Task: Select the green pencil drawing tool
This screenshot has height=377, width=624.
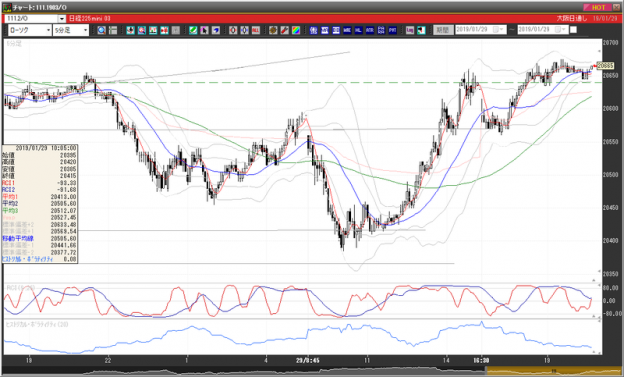Action: (x=193, y=30)
